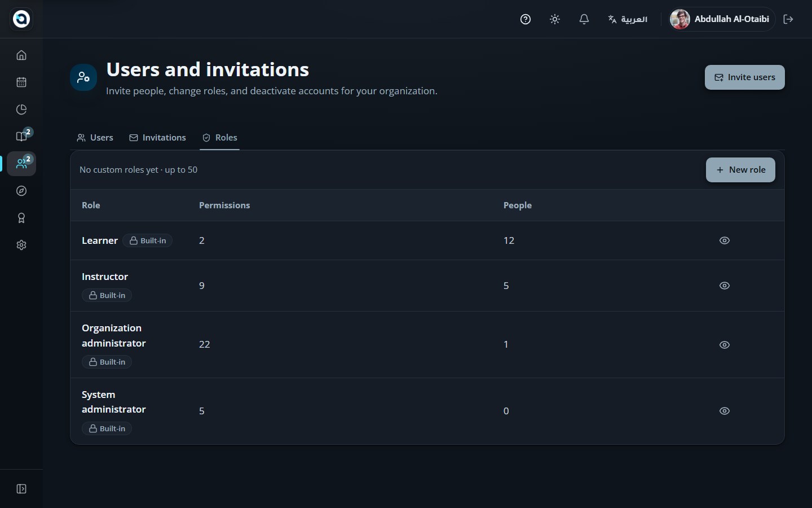Open the pie chart analytics icon
This screenshot has height=508, width=812.
21,110
